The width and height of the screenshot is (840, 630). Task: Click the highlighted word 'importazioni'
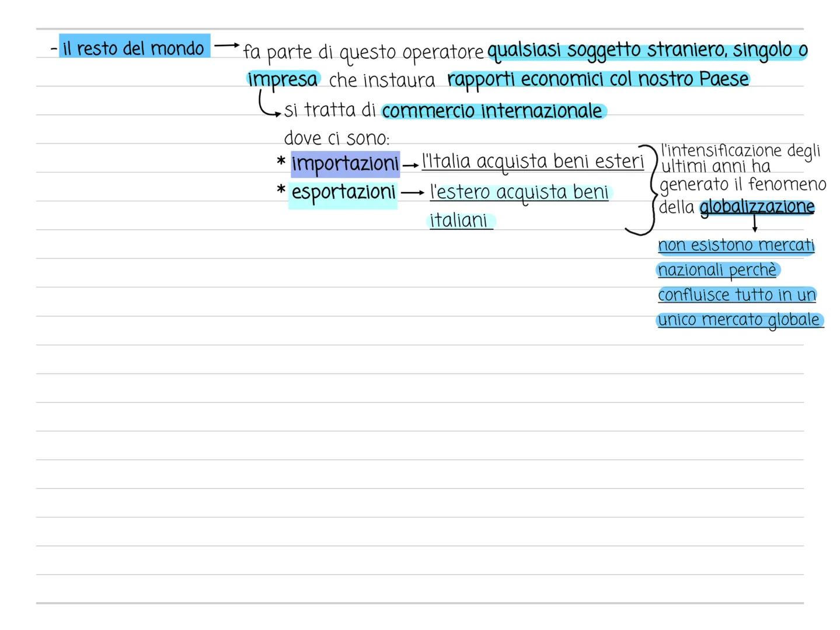[345, 164]
